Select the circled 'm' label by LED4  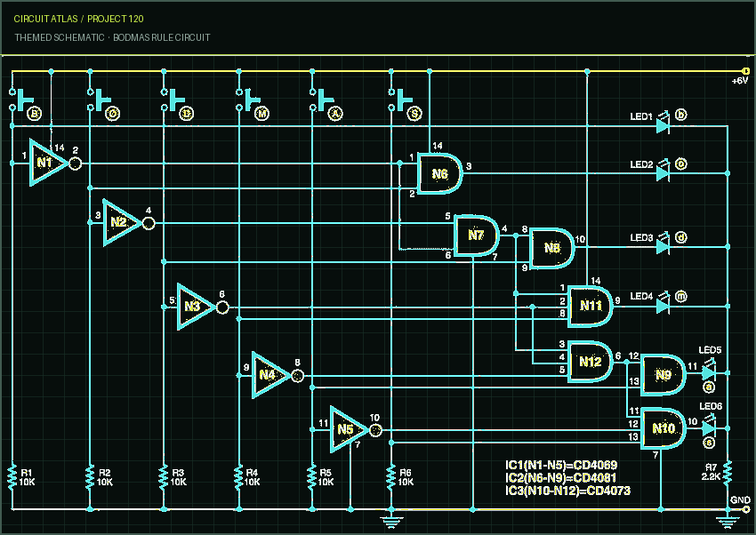click(x=680, y=297)
